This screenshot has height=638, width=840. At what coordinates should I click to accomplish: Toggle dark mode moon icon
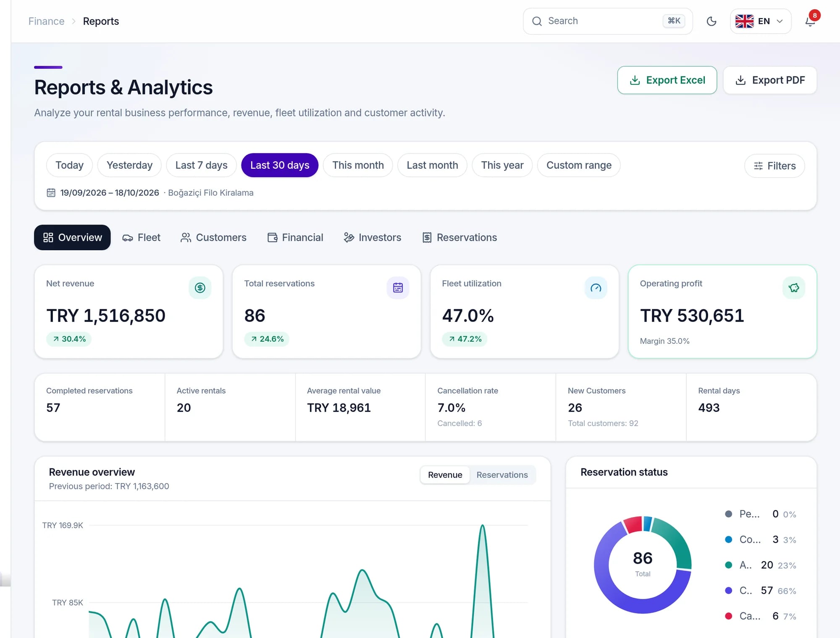pyautogui.click(x=711, y=21)
